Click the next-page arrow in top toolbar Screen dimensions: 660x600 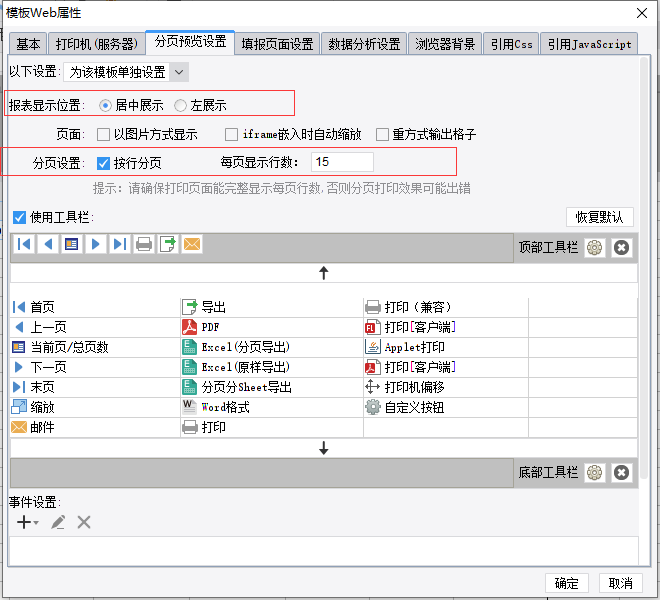click(x=96, y=244)
